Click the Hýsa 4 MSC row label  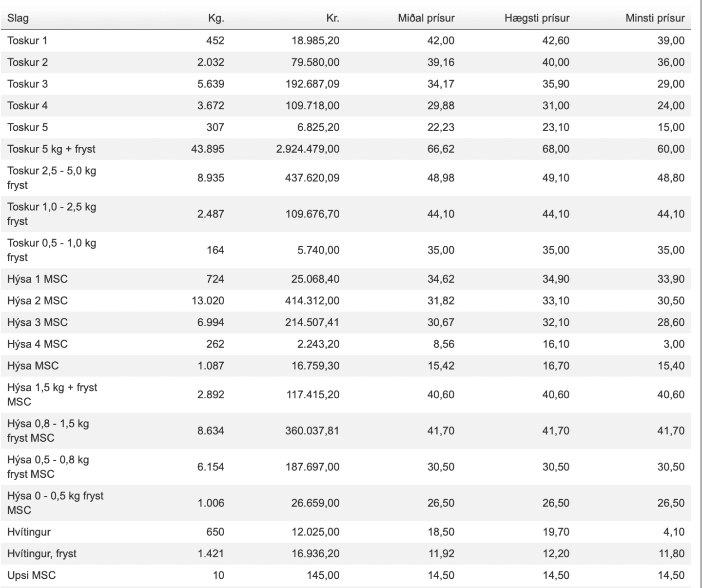click(x=38, y=344)
